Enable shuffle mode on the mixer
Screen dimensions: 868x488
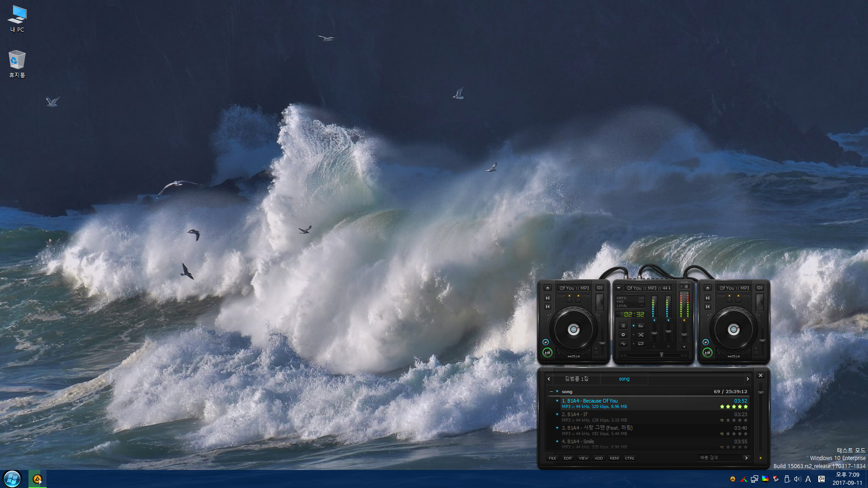[641, 335]
